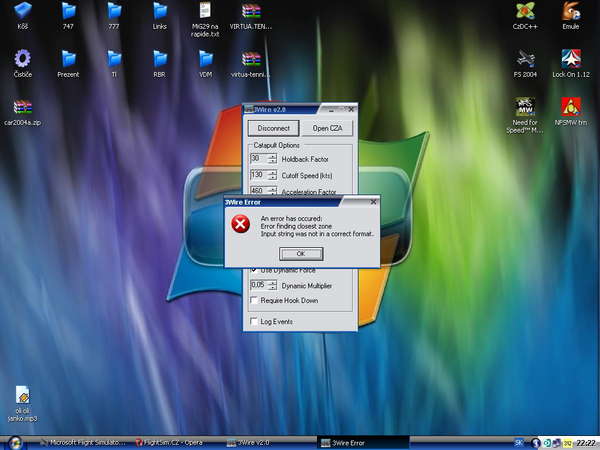Switch to 3Wire v2.0 taskbar item
Image resolution: width=600 pixels, height=450 pixels.
(249, 443)
